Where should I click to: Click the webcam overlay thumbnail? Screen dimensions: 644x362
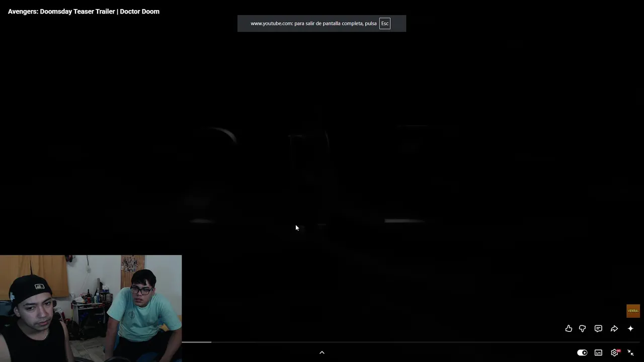click(91, 308)
